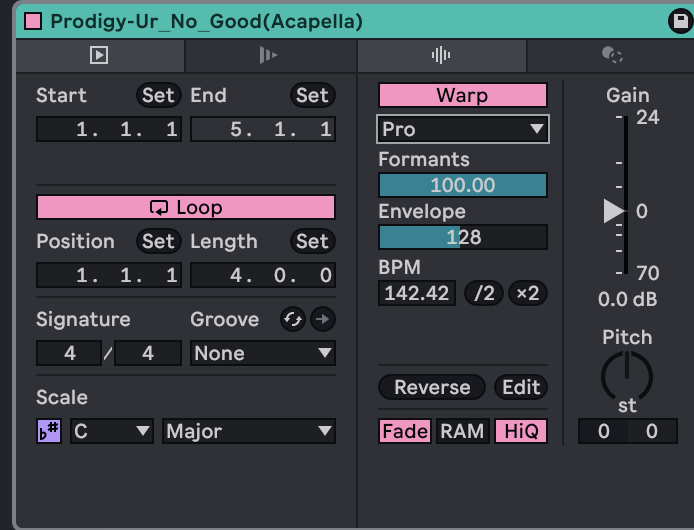Screen dimensions: 694x530
Task: Click the hot-swap groove icon
Action: click(293, 319)
